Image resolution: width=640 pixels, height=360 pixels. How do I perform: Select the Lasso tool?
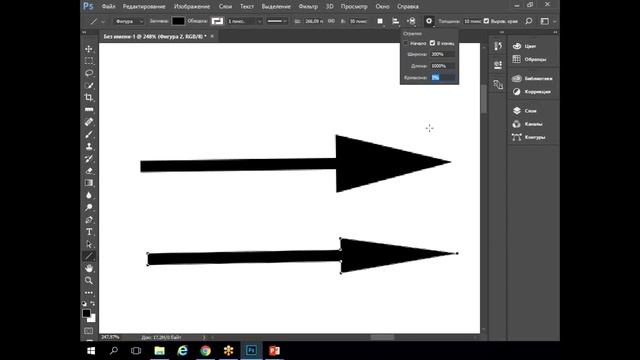click(89, 73)
